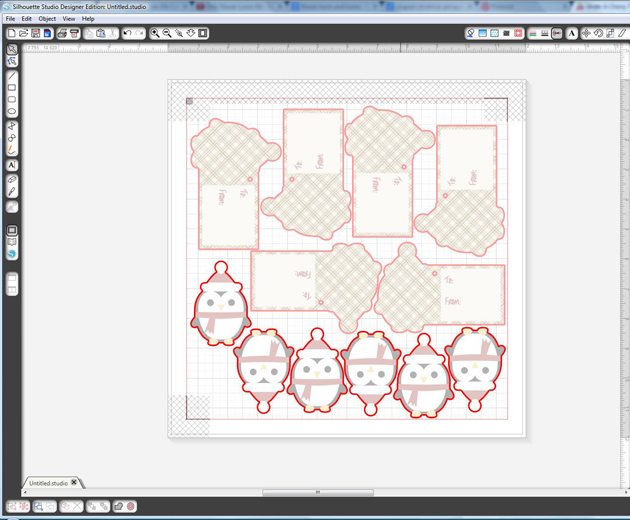Open the Fill Gradient window

483,33
